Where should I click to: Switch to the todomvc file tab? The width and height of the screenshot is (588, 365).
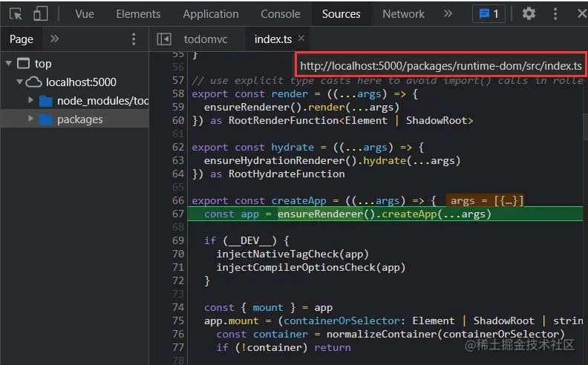pyautogui.click(x=206, y=39)
